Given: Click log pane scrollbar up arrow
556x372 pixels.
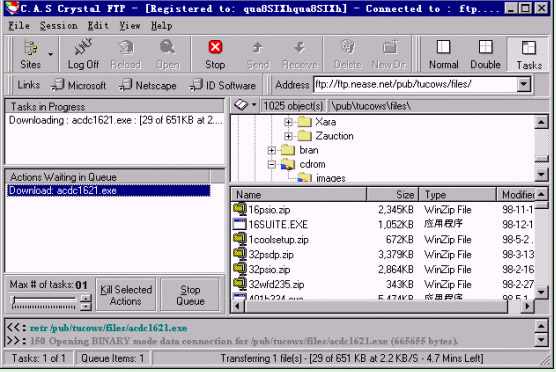Looking at the screenshot, I should click(541, 326).
